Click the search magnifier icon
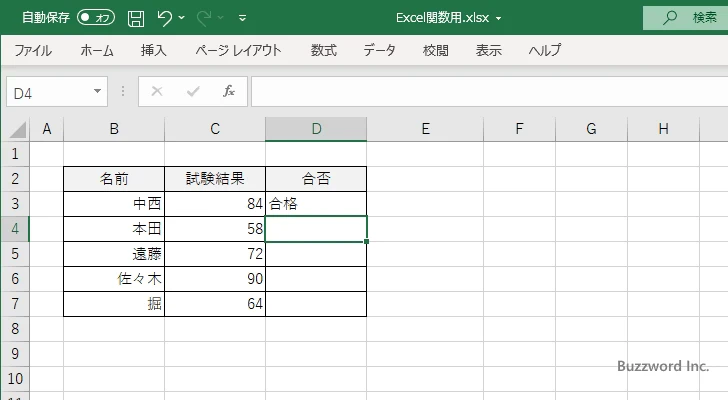This screenshot has height=400, width=728. pos(669,18)
